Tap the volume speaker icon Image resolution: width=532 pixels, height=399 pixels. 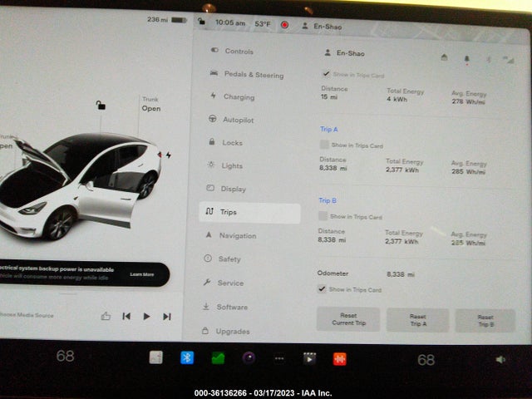click(x=500, y=359)
